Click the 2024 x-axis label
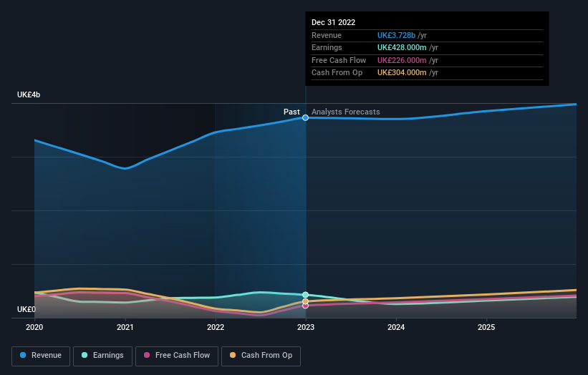Image resolution: width=588 pixels, height=375 pixels. coord(396,328)
